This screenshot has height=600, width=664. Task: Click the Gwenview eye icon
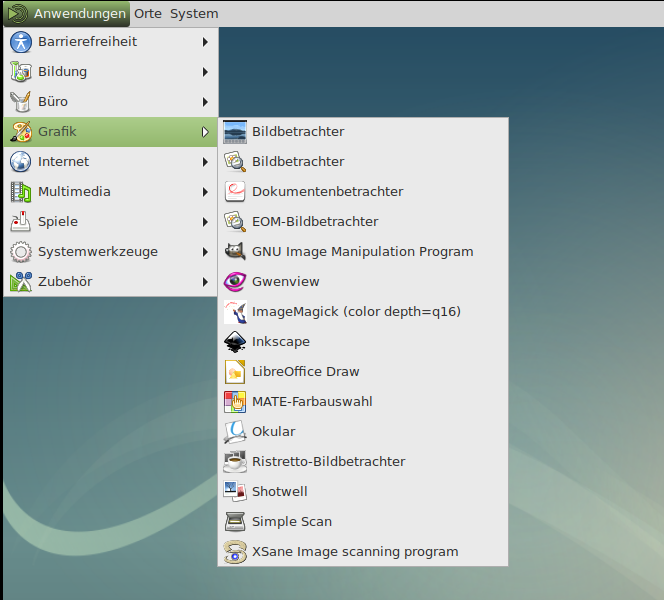pos(235,282)
